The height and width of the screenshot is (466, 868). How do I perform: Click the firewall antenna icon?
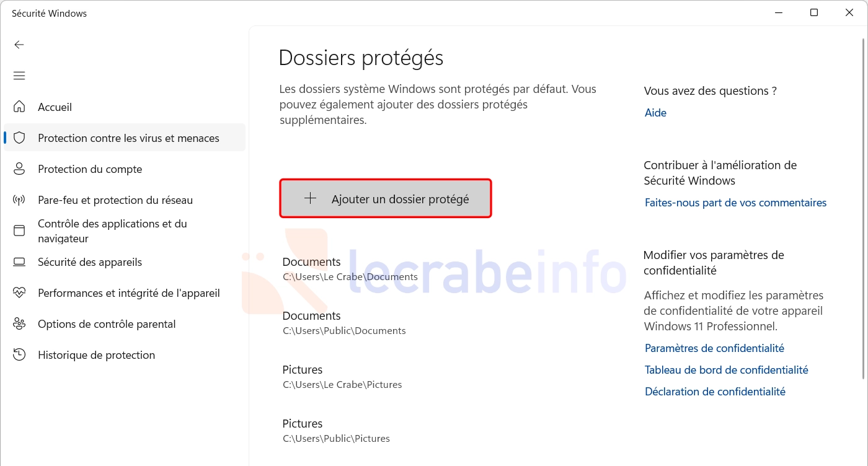pos(19,200)
